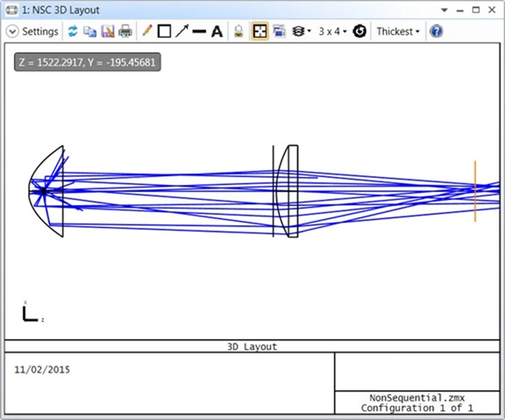This screenshot has width=505, height=420.
Task: Open the window options arrow in title bar
Action: coord(444,10)
